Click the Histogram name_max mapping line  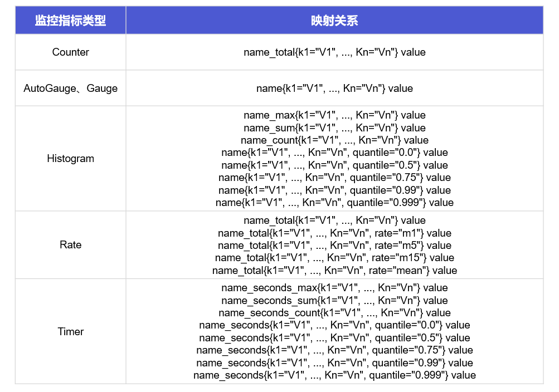(334, 115)
